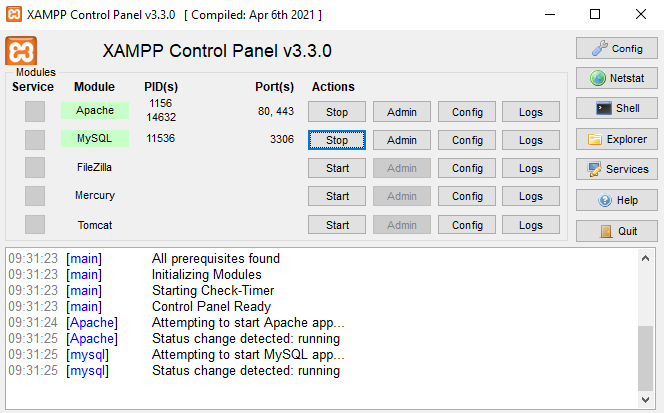Quit XAMPP using the door icon button
This screenshot has width=664, height=413.
615,231
